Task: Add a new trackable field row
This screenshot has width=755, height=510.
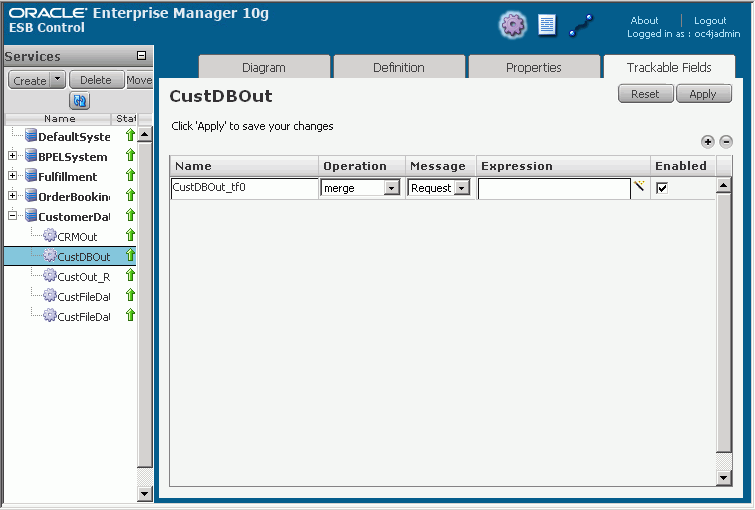Action: point(707,142)
